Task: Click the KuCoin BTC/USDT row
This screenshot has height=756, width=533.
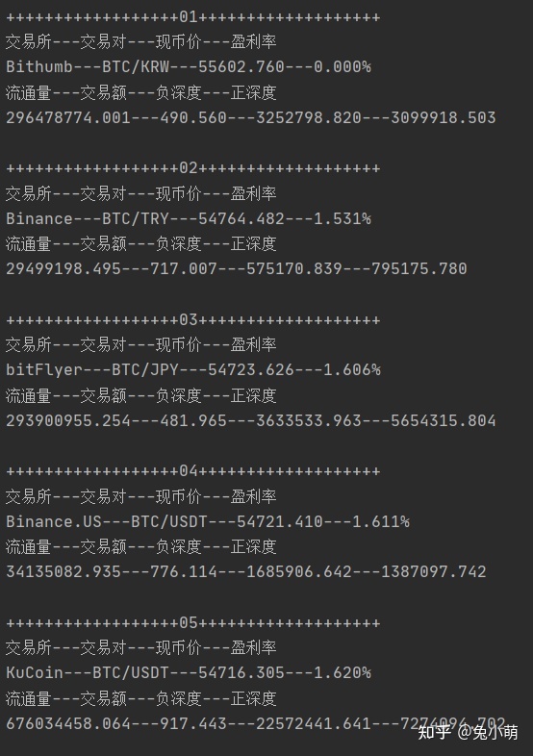Action: click(x=189, y=672)
